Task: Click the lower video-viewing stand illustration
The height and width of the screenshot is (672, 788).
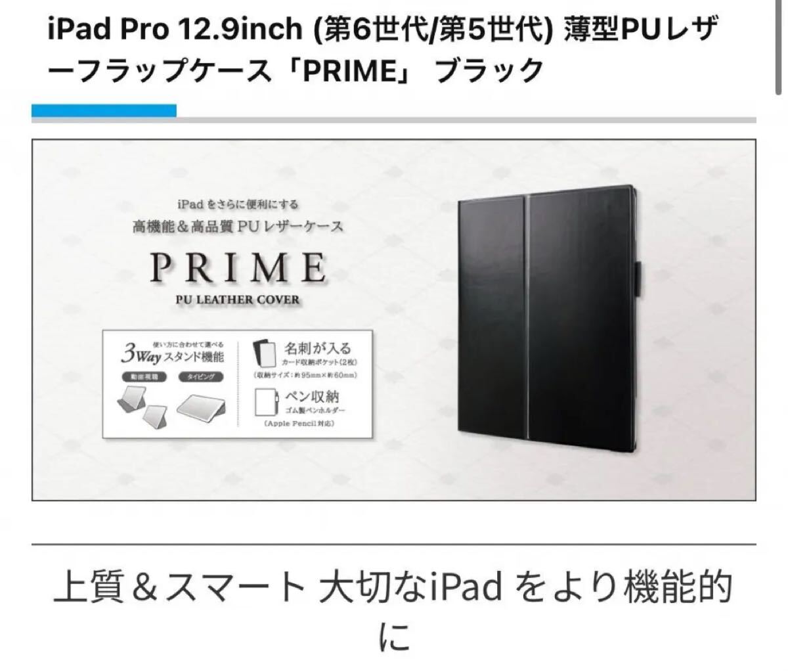Action: [x=155, y=416]
